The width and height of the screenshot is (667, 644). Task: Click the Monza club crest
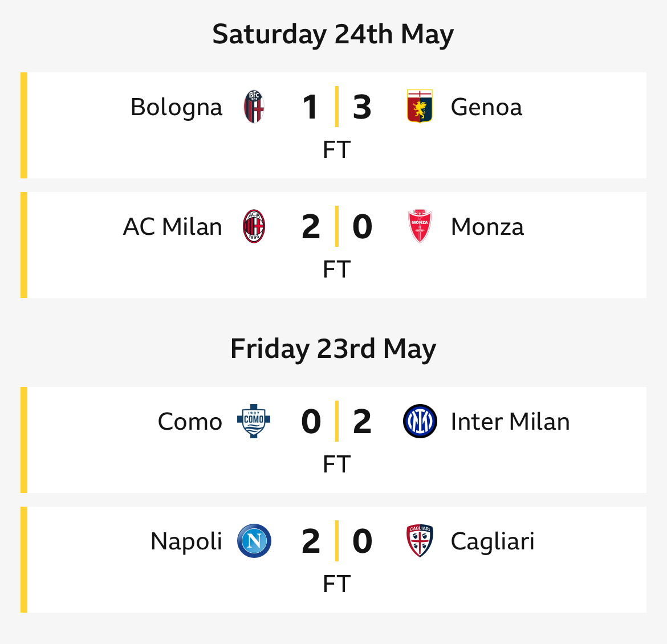pyautogui.click(x=420, y=226)
